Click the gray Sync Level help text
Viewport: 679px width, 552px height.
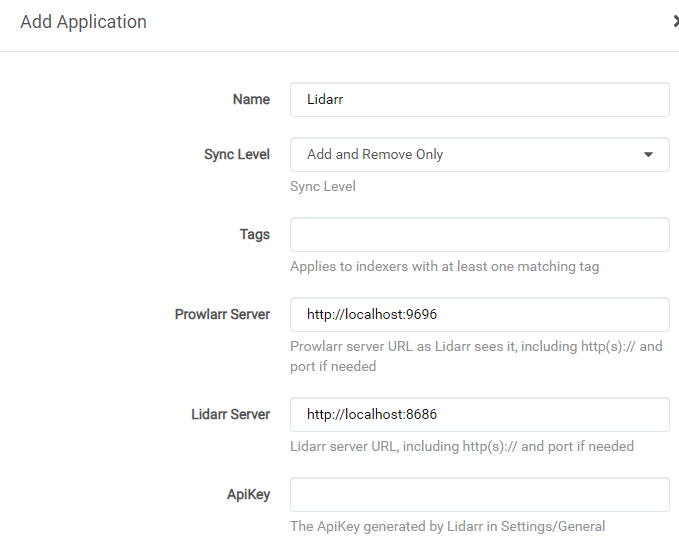pyautogui.click(x=323, y=186)
